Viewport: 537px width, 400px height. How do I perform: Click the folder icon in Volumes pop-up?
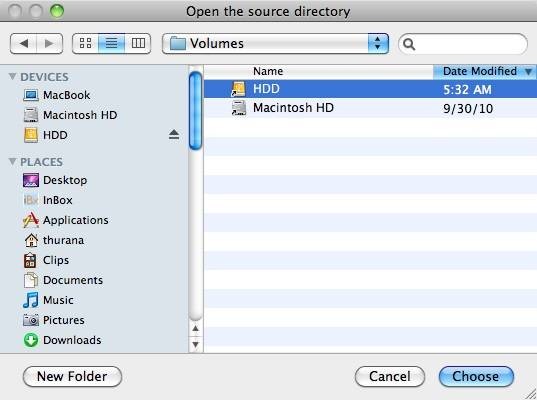[x=178, y=43]
